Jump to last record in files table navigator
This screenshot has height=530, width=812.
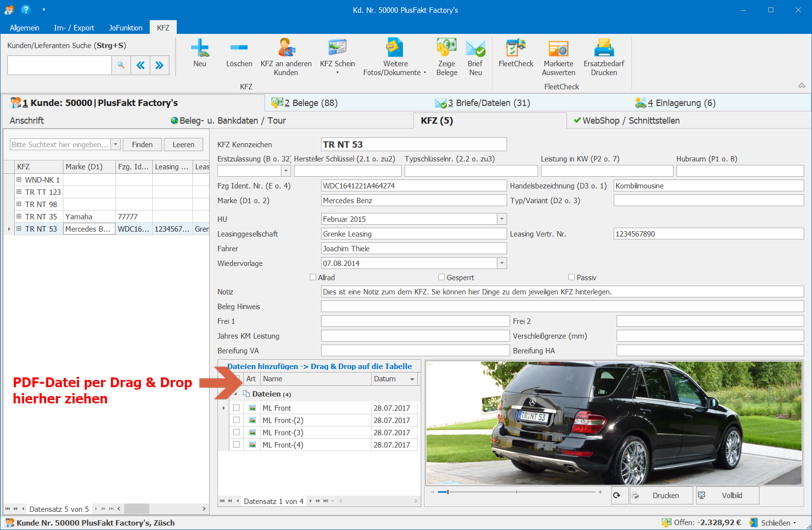pos(326,501)
